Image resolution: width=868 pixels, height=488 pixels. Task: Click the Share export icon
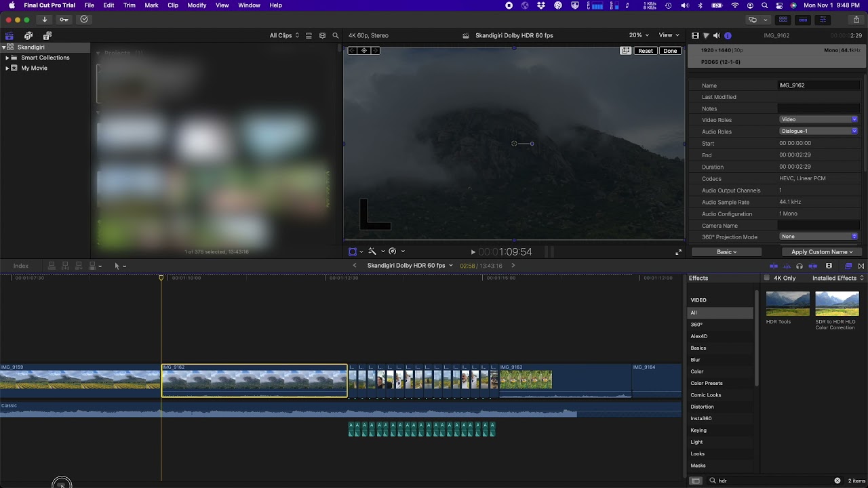[856, 20]
